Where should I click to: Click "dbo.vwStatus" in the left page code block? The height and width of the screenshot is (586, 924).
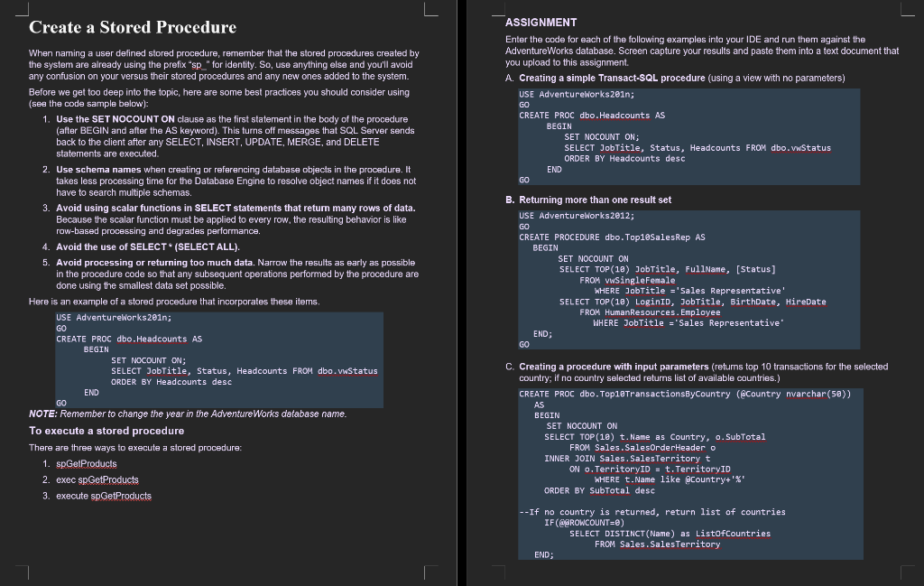point(347,371)
